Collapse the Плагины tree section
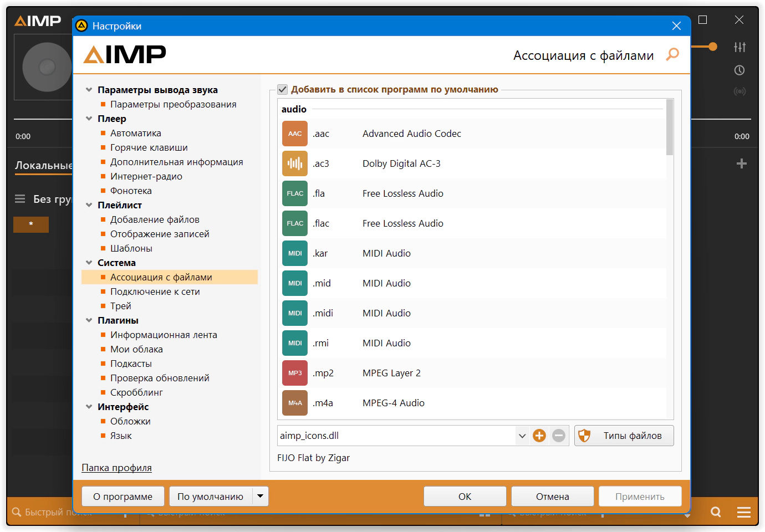 click(x=89, y=320)
